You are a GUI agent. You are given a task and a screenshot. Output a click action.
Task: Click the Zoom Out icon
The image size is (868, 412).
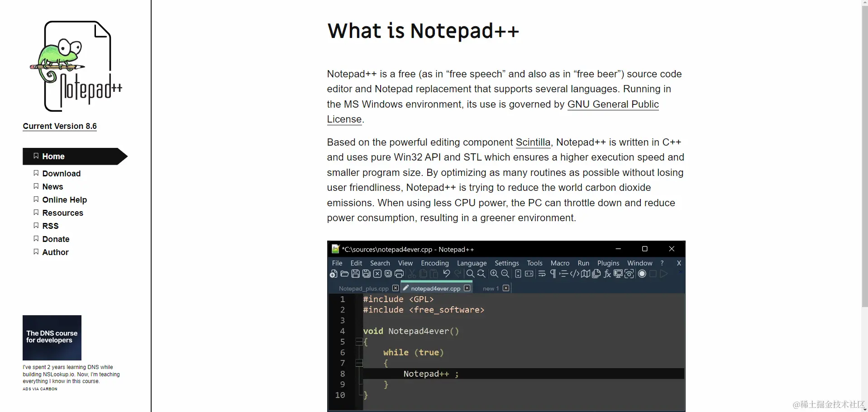coord(505,274)
